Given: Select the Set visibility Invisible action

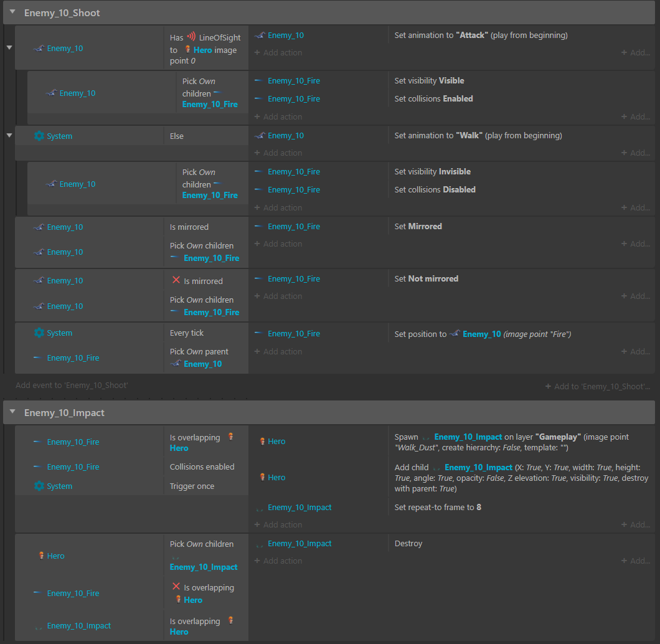Looking at the screenshot, I should pyautogui.click(x=433, y=172).
